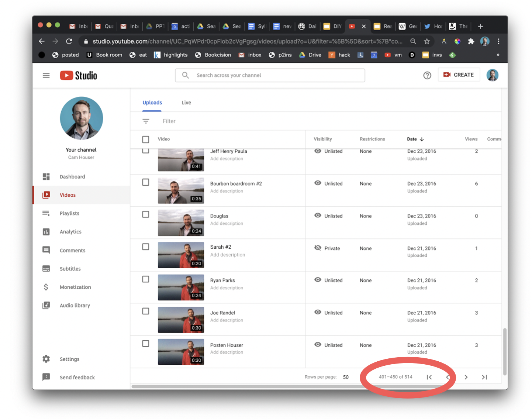Change visibility of Bourbon boardroom #2

[x=328, y=183]
